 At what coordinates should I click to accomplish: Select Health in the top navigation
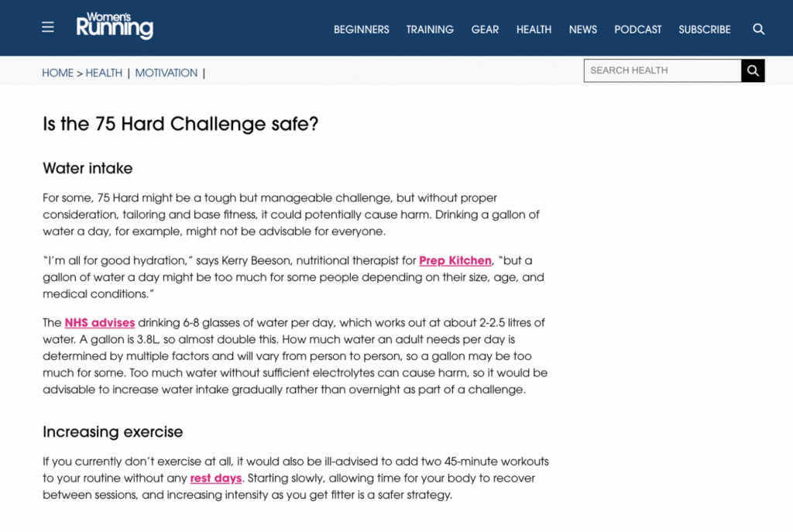[534, 29]
